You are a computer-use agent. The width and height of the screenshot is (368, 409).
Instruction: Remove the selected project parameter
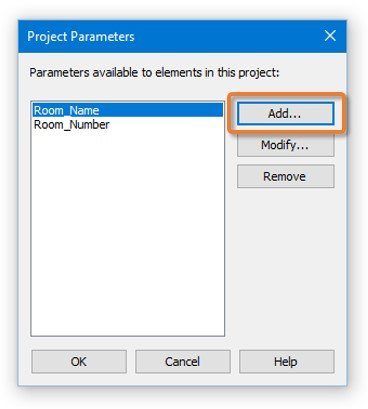point(285,176)
